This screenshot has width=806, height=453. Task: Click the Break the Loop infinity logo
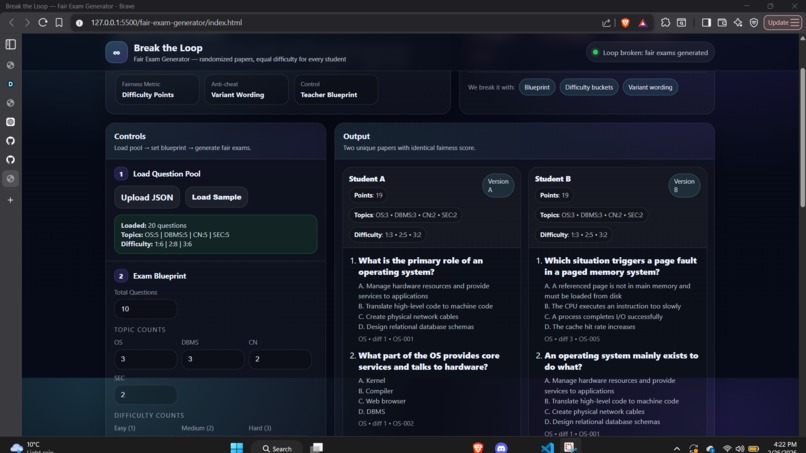(117, 52)
